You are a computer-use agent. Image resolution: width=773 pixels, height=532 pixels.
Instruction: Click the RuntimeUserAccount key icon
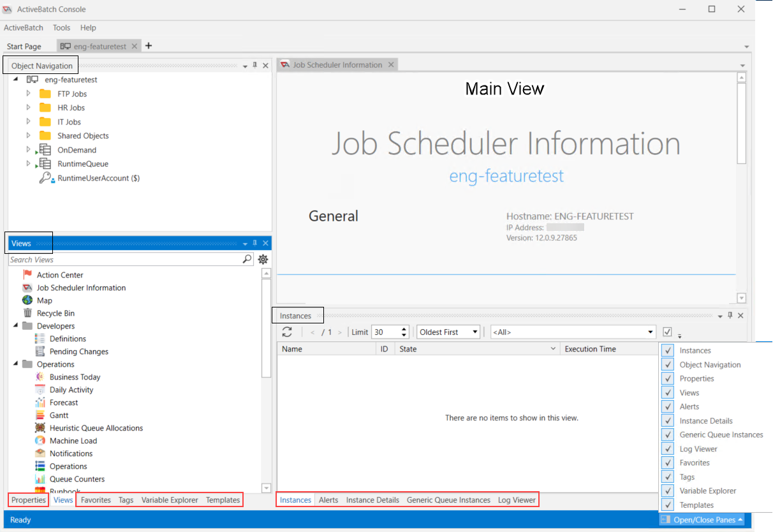(x=47, y=179)
